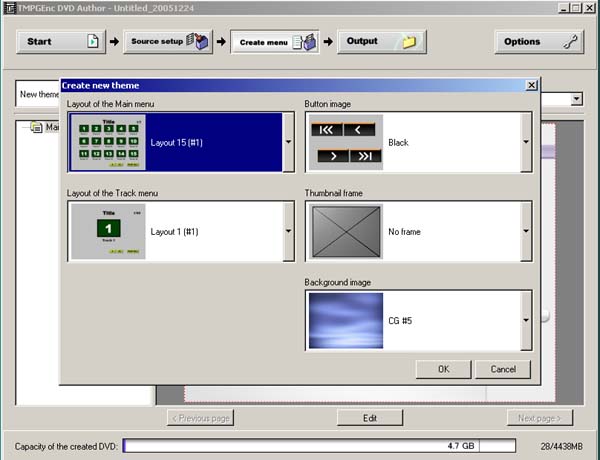Click the Edit button below preview
Image resolution: width=600 pixels, height=460 pixels.
370,418
